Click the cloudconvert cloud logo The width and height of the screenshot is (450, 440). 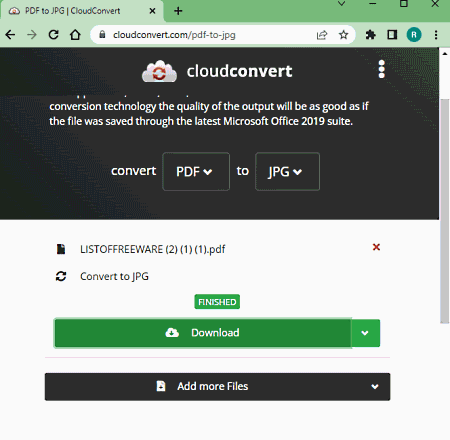(159, 71)
